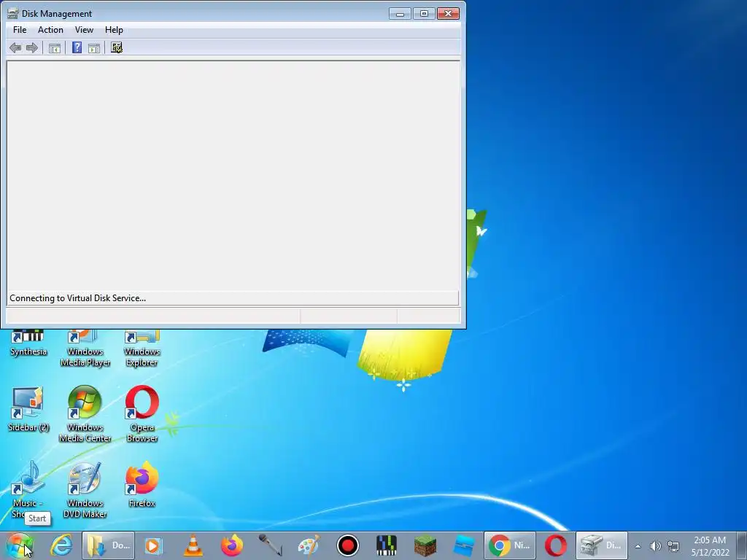Click 'Connecting to Virtual Disk Service...' status text
Screen dimensions: 747x560
(x=77, y=298)
